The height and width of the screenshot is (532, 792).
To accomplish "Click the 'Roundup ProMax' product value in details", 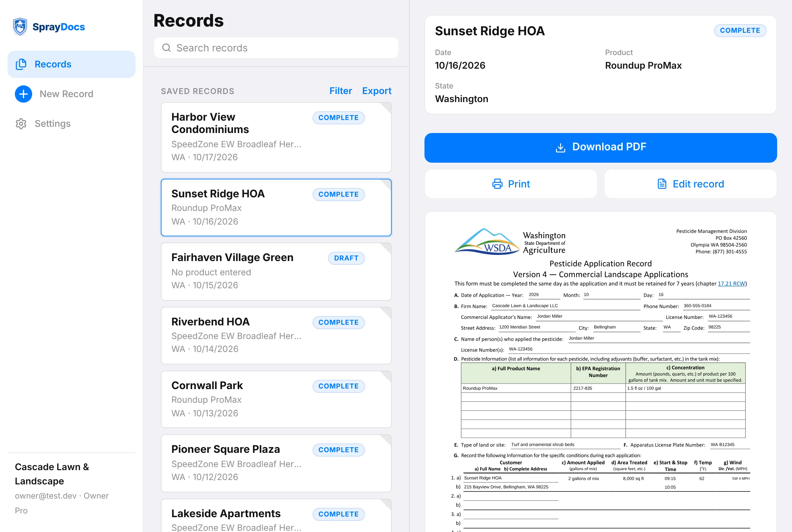I will pos(643,66).
